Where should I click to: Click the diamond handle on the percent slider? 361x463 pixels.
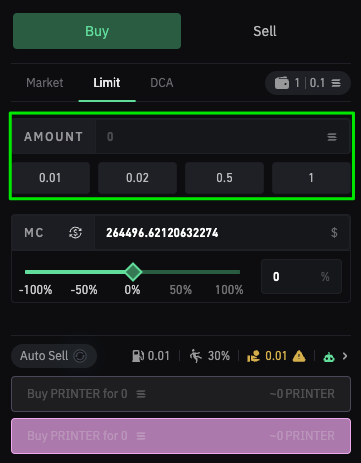(x=133, y=272)
